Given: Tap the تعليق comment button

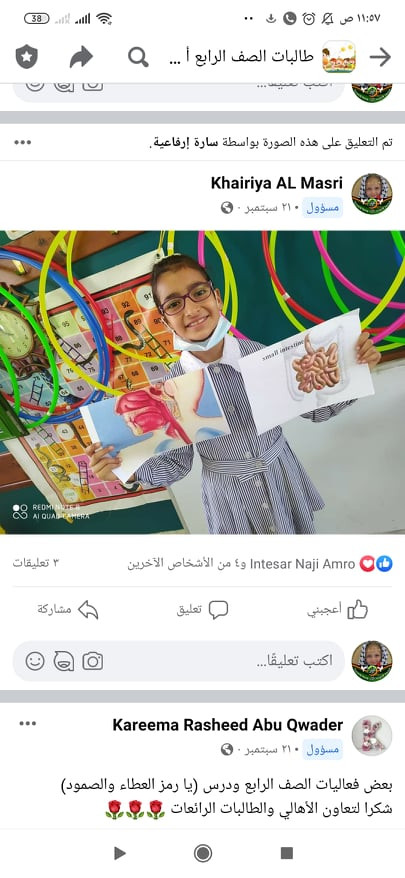Looking at the screenshot, I should (202, 610).
